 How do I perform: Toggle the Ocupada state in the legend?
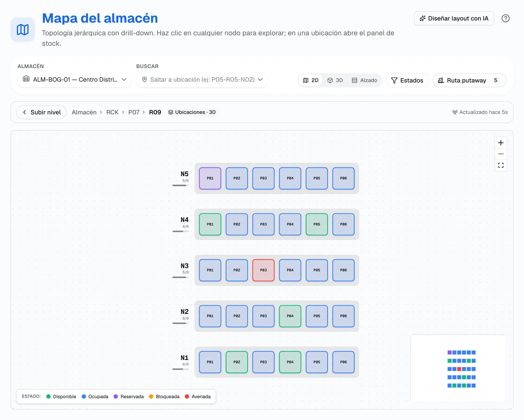(x=95, y=396)
